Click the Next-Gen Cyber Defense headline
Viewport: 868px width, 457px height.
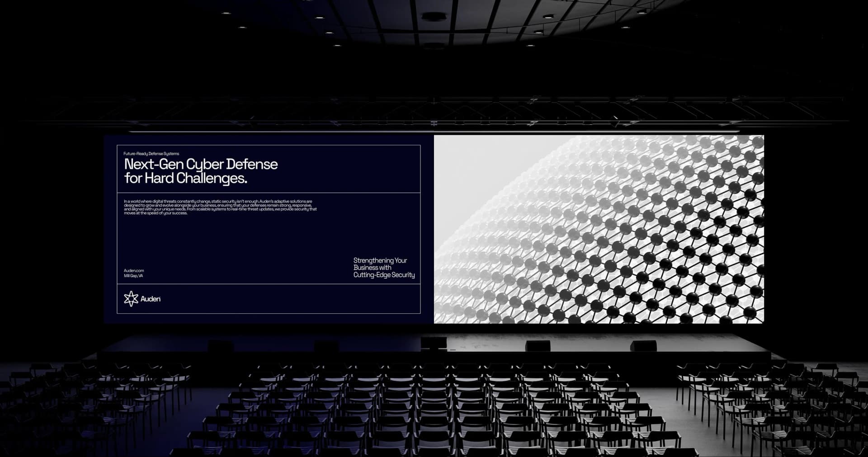[201, 164]
